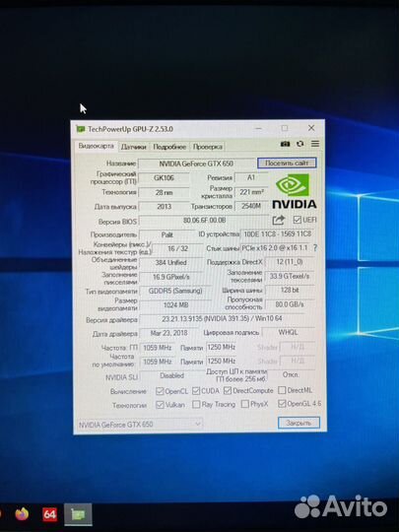This screenshot has height=532, width=399.
Task: Click the revision value A1
Action: tap(251, 177)
